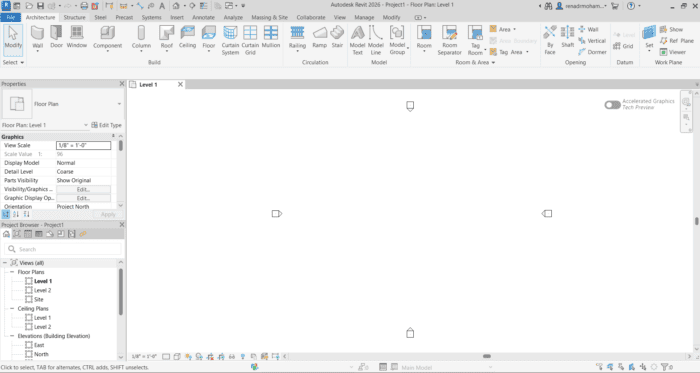This screenshot has width=700, height=373.
Task: Select the Room tool
Action: coord(424,38)
